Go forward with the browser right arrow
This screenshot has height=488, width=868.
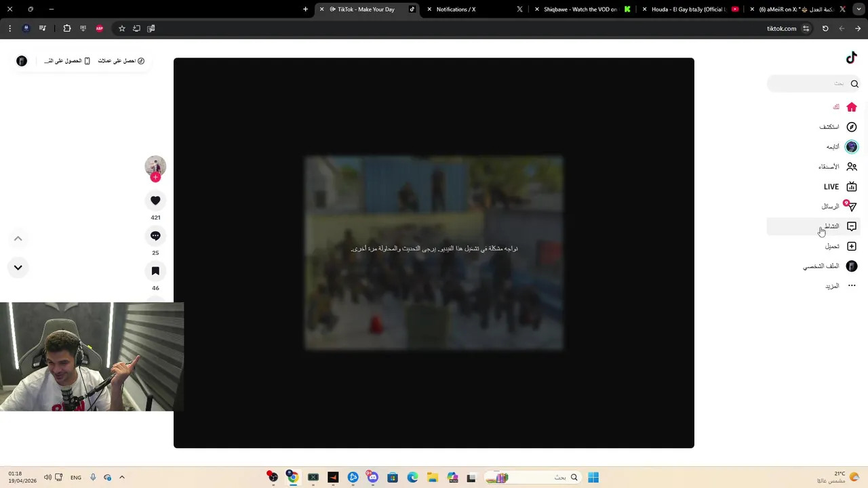tap(858, 28)
